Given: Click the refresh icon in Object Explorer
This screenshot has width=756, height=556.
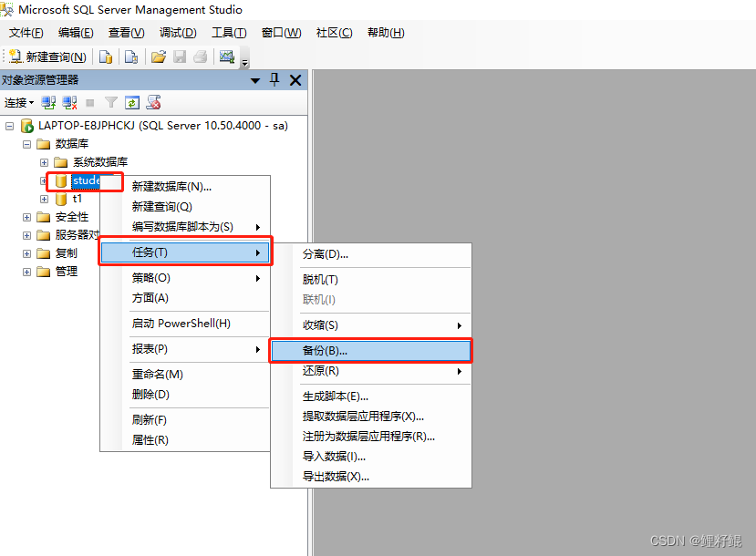Looking at the screenshot, I should click(131, 103).
